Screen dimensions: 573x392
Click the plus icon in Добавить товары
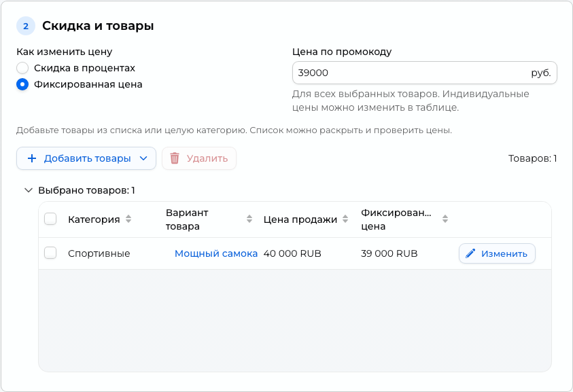[x=32, y=158]
